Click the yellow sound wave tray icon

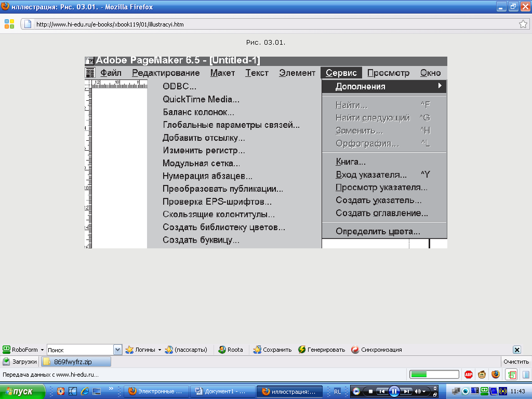point(503,392)
